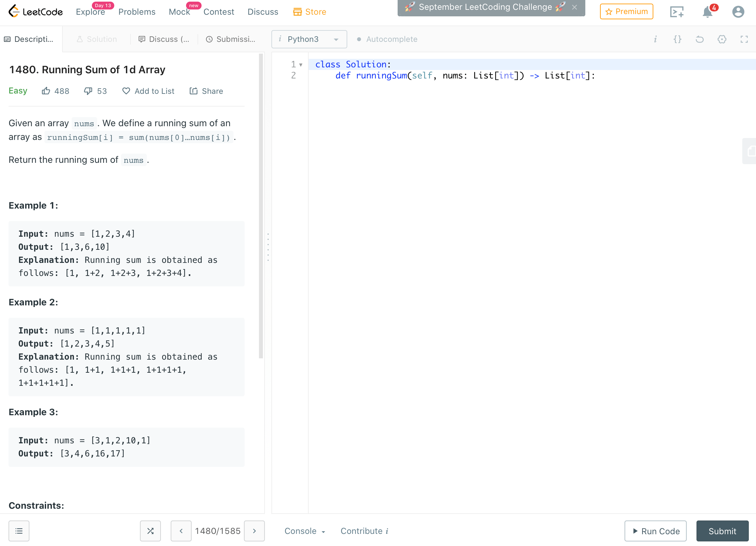Collapse line 1 using the code fold arrow
756x546 pixels.
(301, 64)
